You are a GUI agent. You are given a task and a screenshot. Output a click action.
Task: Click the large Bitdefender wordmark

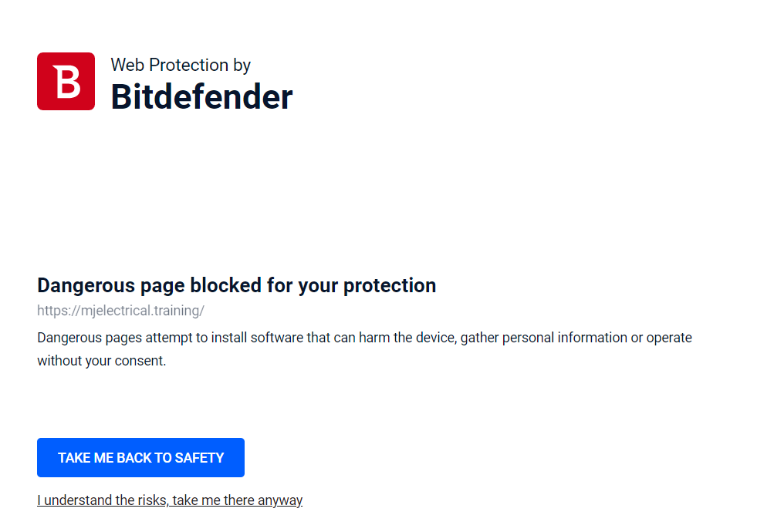(x=201, y=97)
